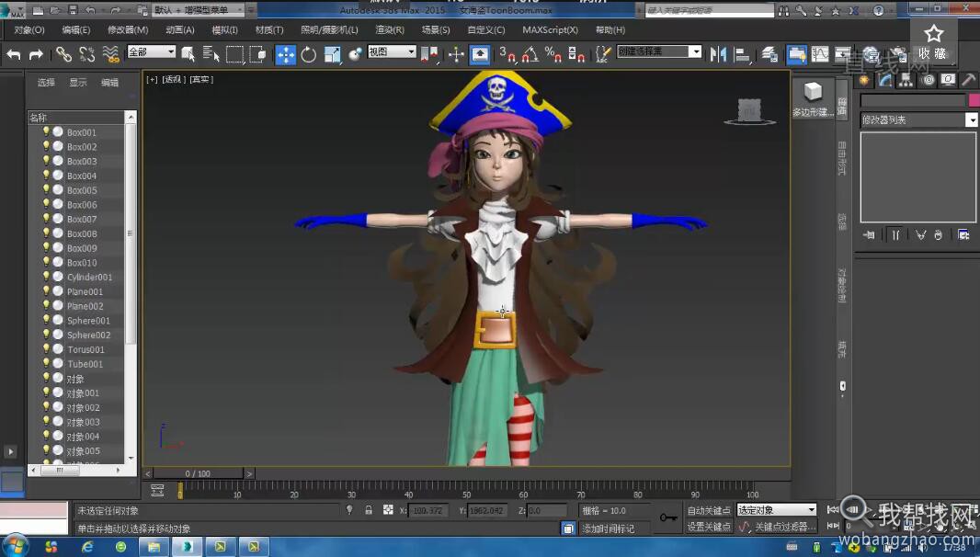Click the 名称 column header
Screen dimensions: 980x557
[x=75, y=118]
